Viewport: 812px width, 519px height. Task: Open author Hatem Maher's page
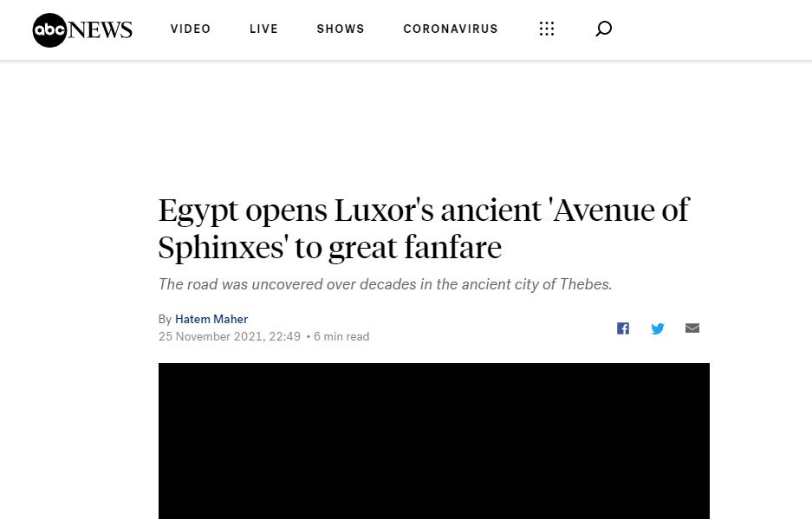tap(211, 319)
